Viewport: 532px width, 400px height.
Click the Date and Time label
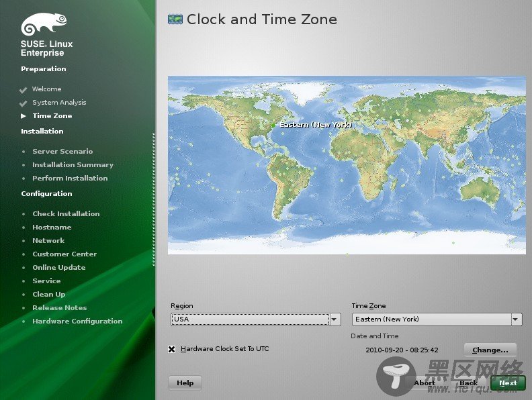[x=375, y=336]
